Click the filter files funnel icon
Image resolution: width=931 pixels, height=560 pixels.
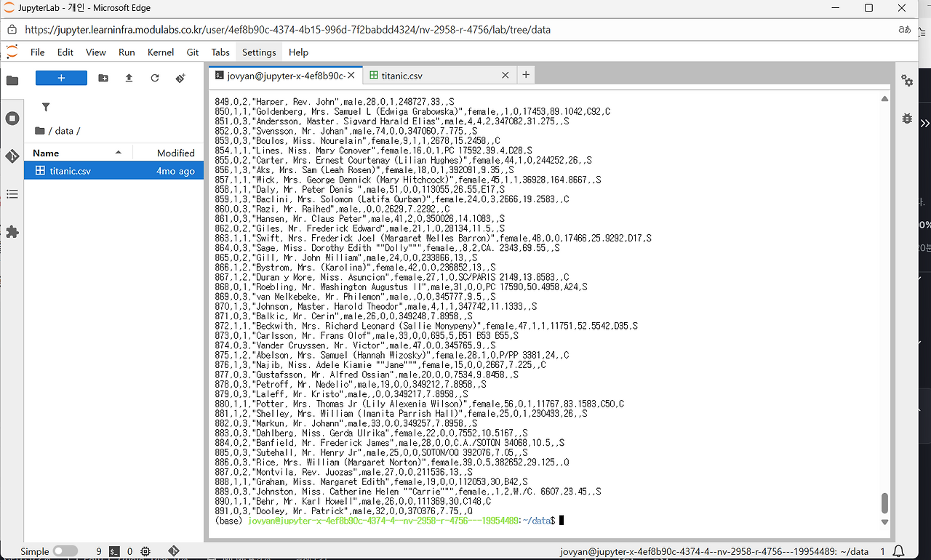46,107
